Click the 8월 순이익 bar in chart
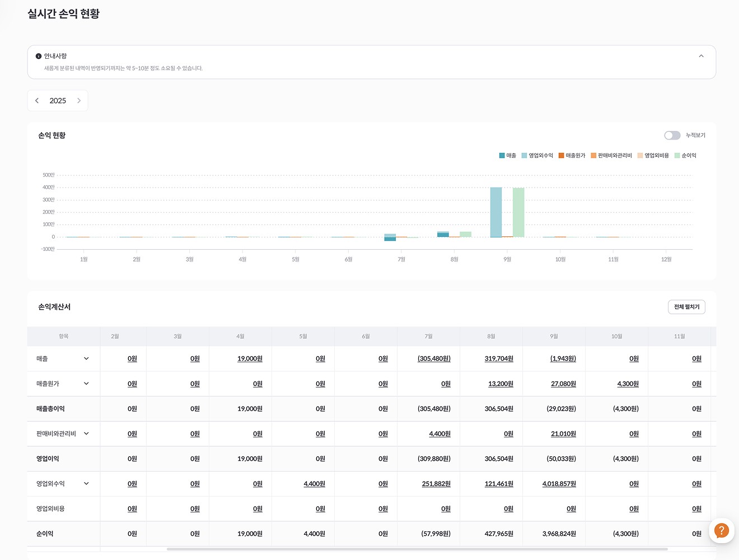Screen dimensions: 739x560 coord(466,234)
